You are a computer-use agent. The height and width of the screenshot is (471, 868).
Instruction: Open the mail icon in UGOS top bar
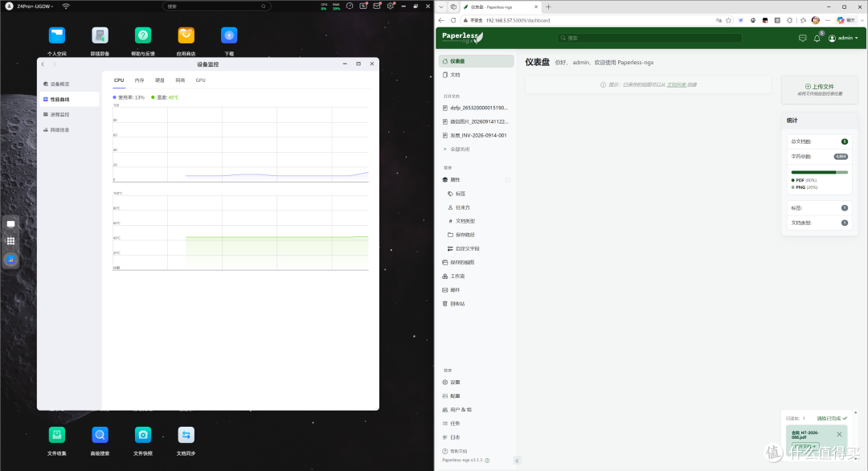click(x=377, y=6)
